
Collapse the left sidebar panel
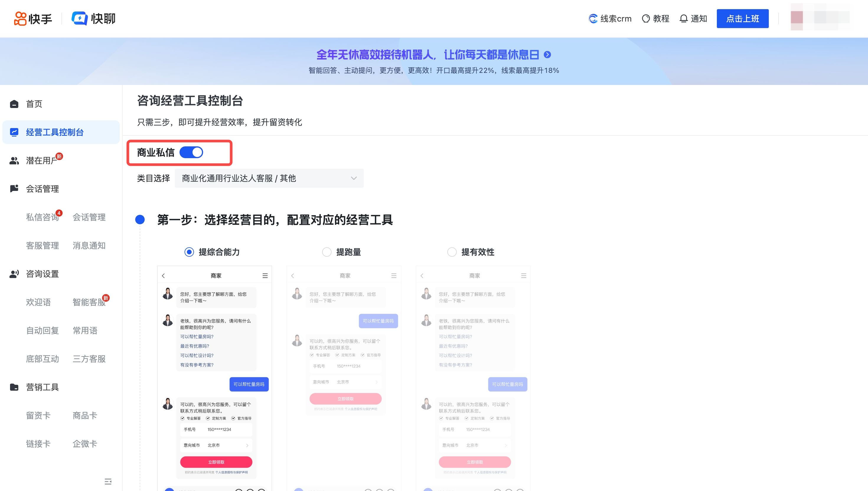click(x=108, y=481)
